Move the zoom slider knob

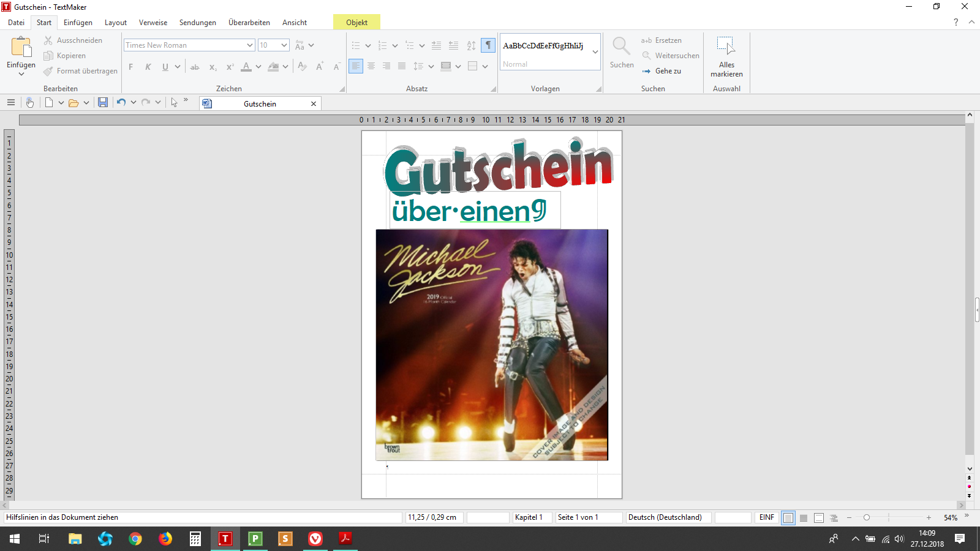(867, 518)
